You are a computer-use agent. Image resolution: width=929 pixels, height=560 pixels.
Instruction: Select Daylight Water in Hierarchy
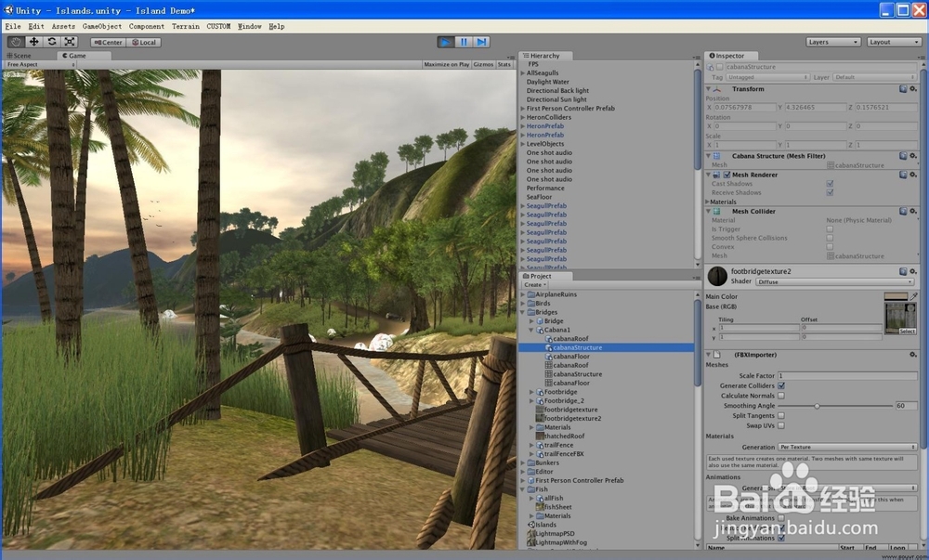point(547,82)
